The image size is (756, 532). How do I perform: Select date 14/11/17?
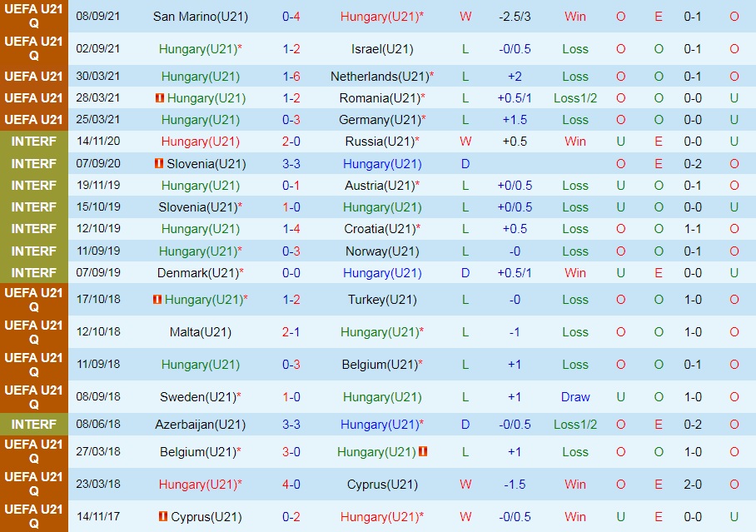(98, 516)
